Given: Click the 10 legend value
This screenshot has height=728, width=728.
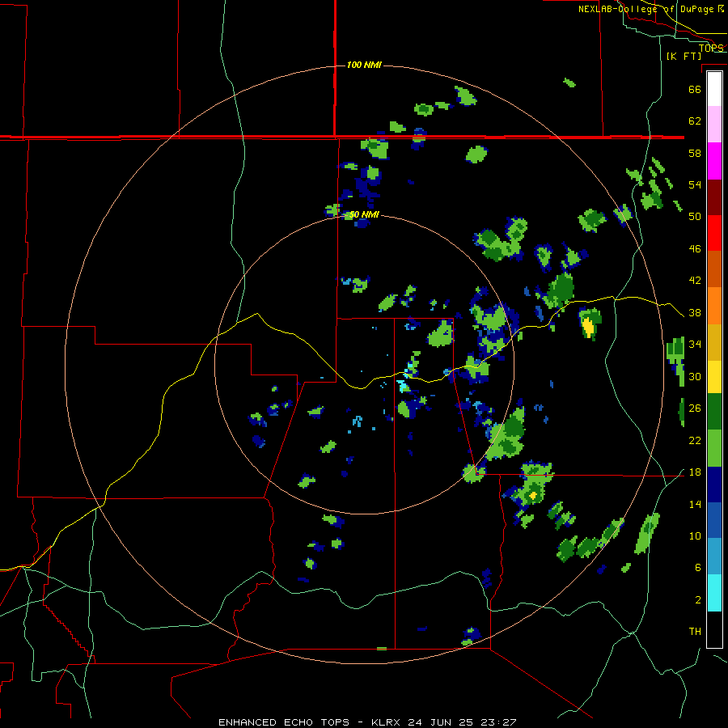Looking at the screenshot, I should click(x=695, y=536).
